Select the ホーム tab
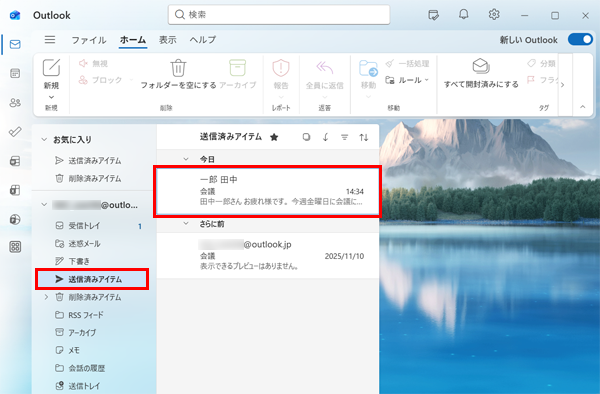Viewport: 600px width, 394px height. pyautogui.click(x=133, y=40)
